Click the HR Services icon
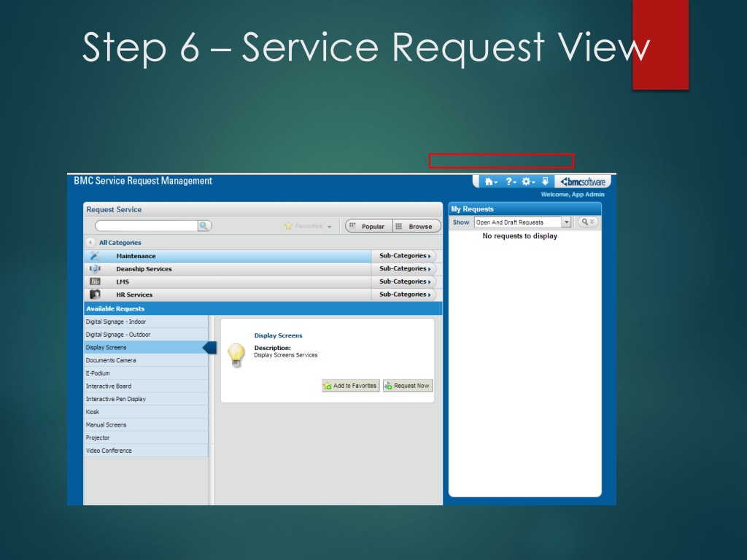 click(95, 295)
